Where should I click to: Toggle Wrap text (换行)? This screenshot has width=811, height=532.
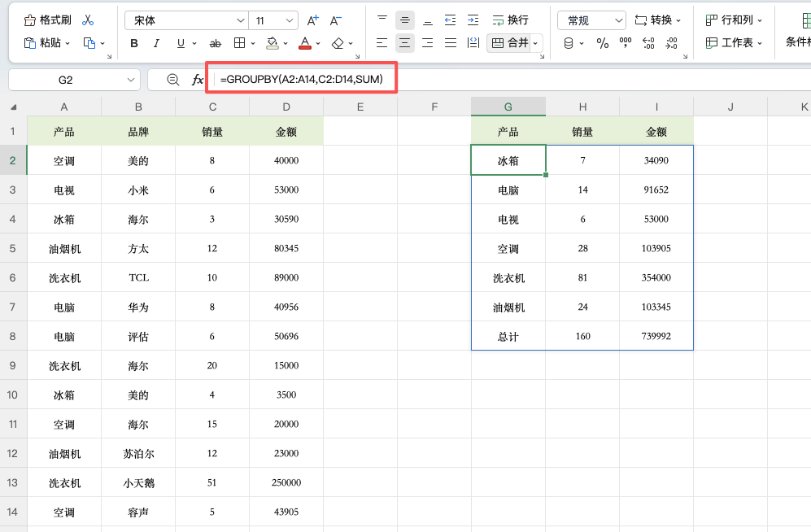pos(511,20)
